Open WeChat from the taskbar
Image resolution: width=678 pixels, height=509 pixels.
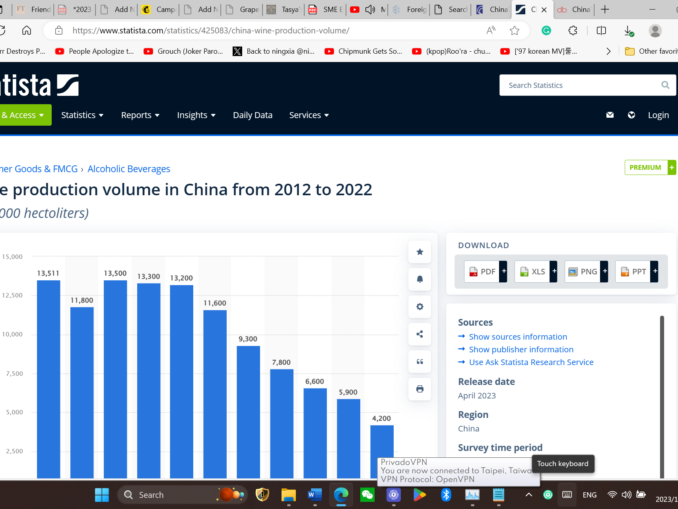coord(367,495)
